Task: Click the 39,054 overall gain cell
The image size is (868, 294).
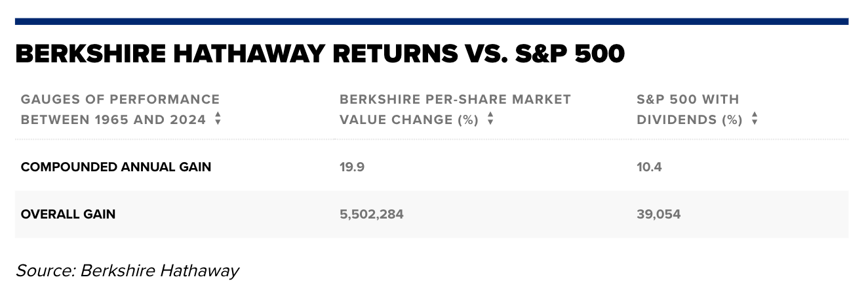Action: coord(658,214)
